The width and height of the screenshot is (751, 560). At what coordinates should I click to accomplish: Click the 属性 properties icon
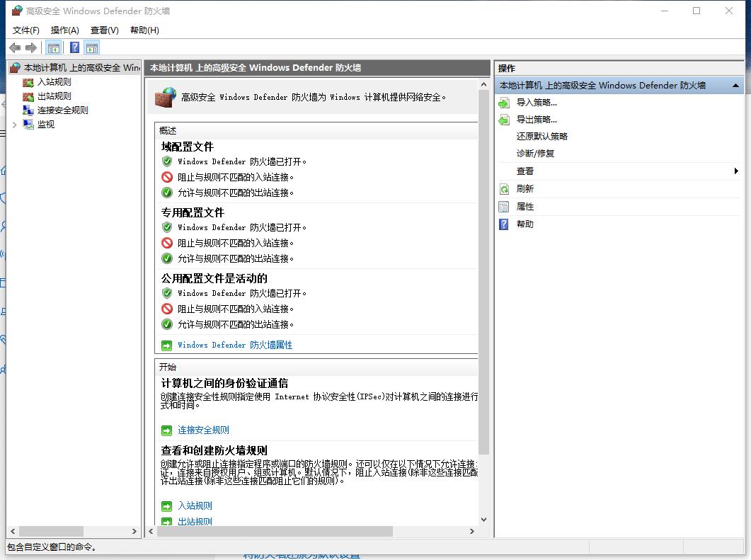click(x=504, y=207)
